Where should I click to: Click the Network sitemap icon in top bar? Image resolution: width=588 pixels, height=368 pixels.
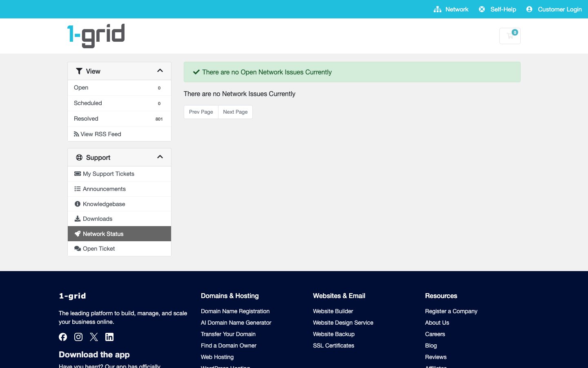point(437,9)
